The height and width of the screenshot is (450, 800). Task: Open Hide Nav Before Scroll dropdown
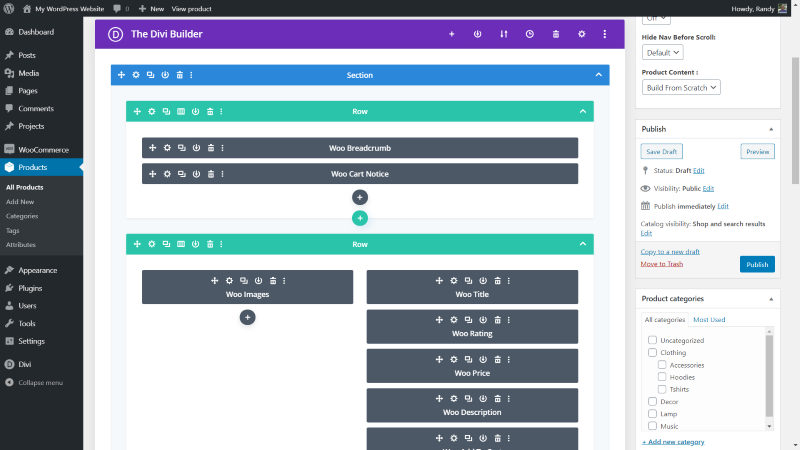click(x=662, y=53)
